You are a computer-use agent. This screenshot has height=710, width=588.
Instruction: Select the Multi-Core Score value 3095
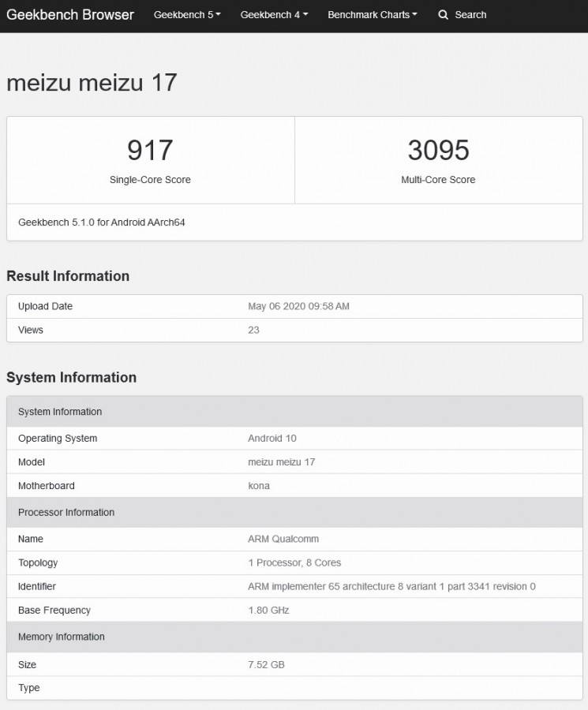point(439,149)
